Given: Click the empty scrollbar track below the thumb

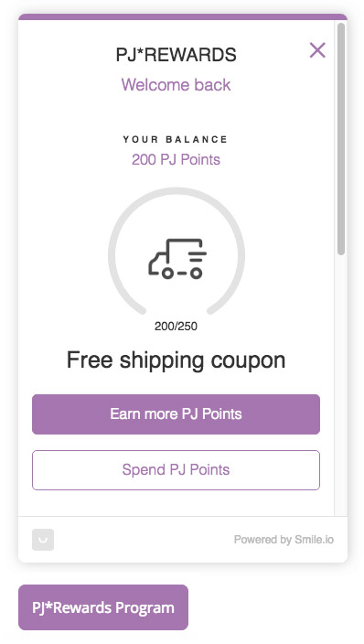Looking at the screenshot, I should (341, 386).
